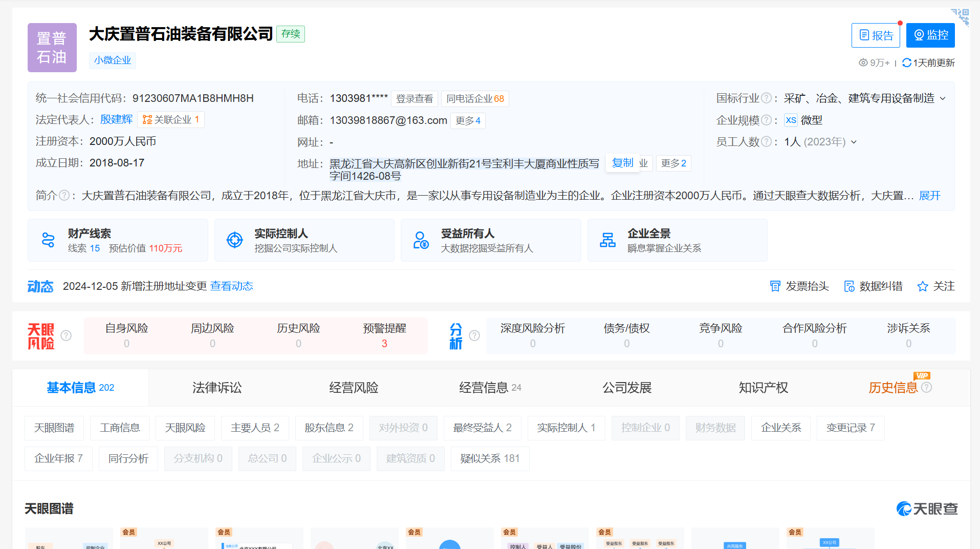The width and height of the screenshot is (980, 549).
Task: Open 涉诉关系 analysis item
Action: click(909, 335)
